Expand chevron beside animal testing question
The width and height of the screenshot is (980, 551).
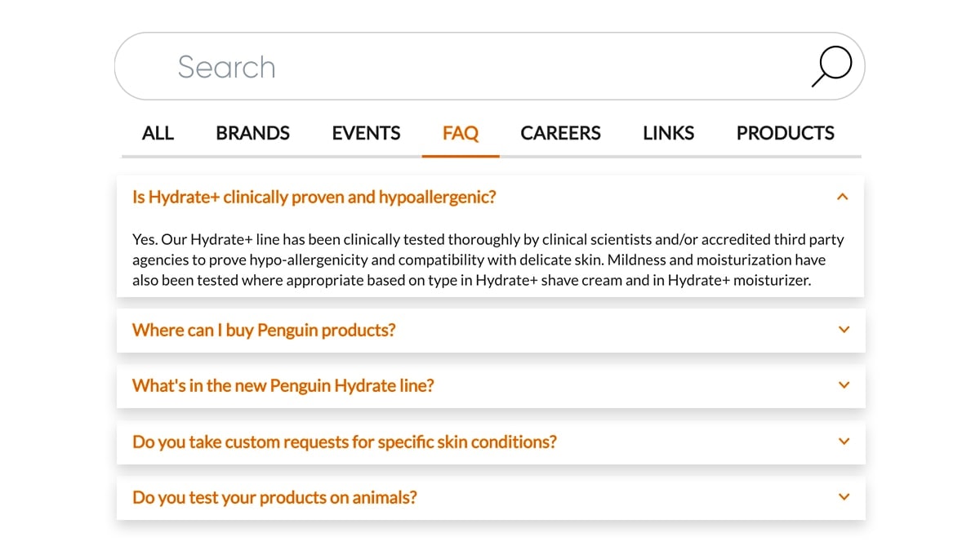[844, 497]
